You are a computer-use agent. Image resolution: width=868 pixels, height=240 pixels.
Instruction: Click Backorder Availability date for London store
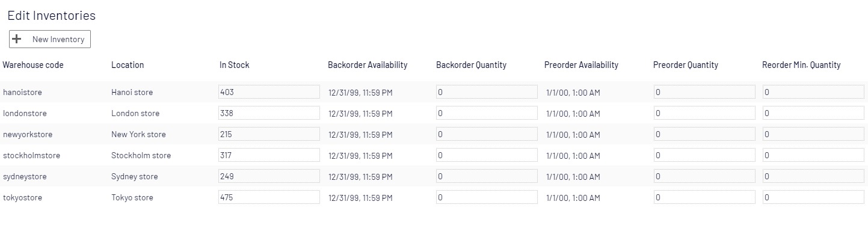360,114
